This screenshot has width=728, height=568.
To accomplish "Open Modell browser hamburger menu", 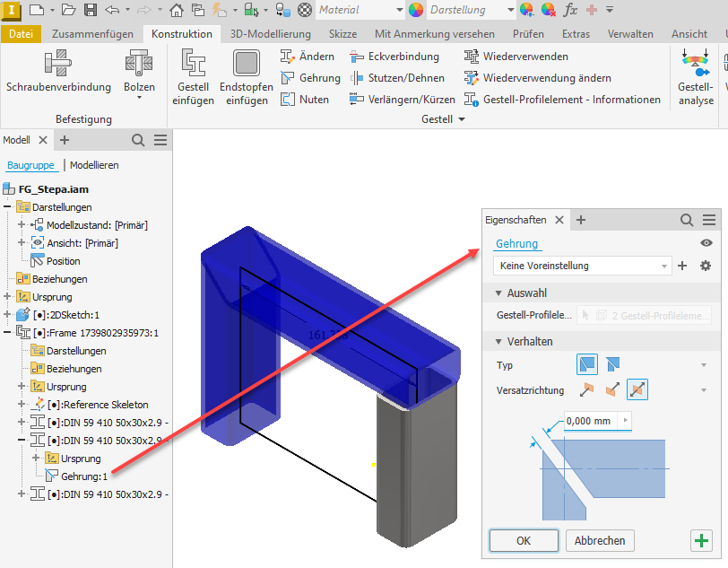I will click(x=160, y=140).
